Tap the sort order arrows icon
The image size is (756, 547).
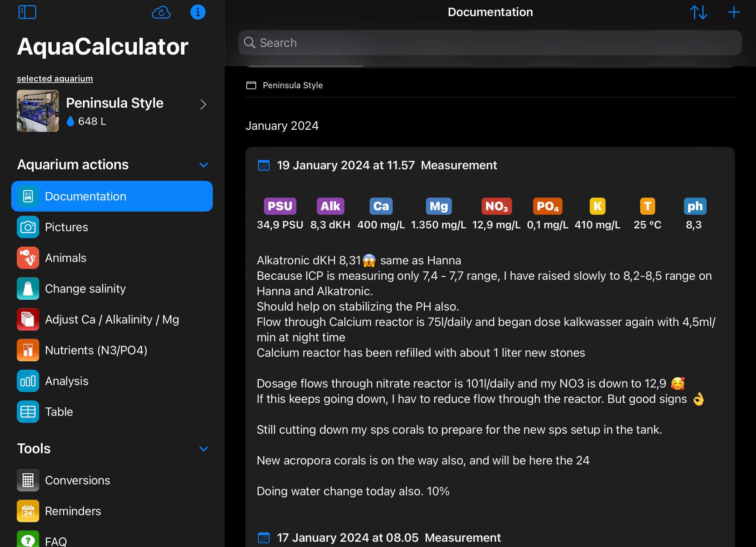click(699, 12)
